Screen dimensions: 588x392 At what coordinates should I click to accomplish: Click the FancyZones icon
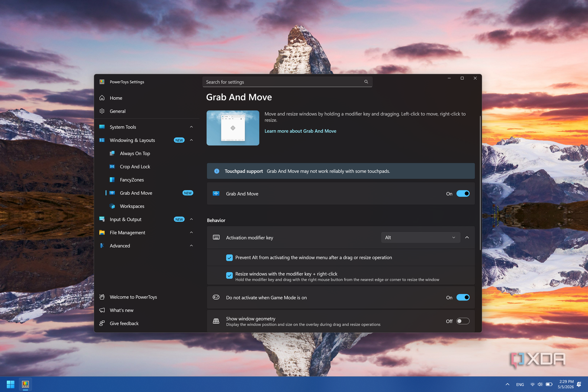[x=112, y=180]
